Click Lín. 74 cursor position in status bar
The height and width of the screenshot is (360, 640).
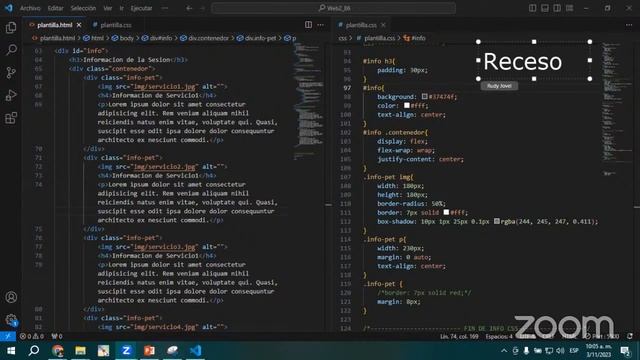(459, 336)
